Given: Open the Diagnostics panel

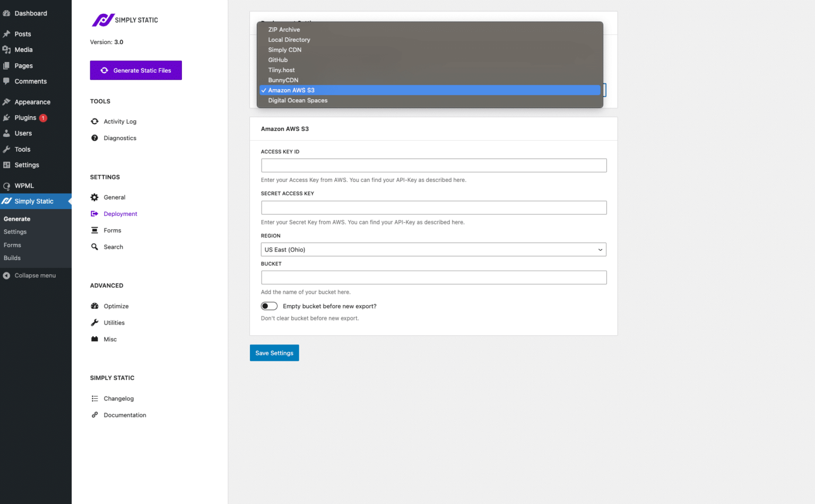Looking at the screenshot, I should (x=119, y=138).
